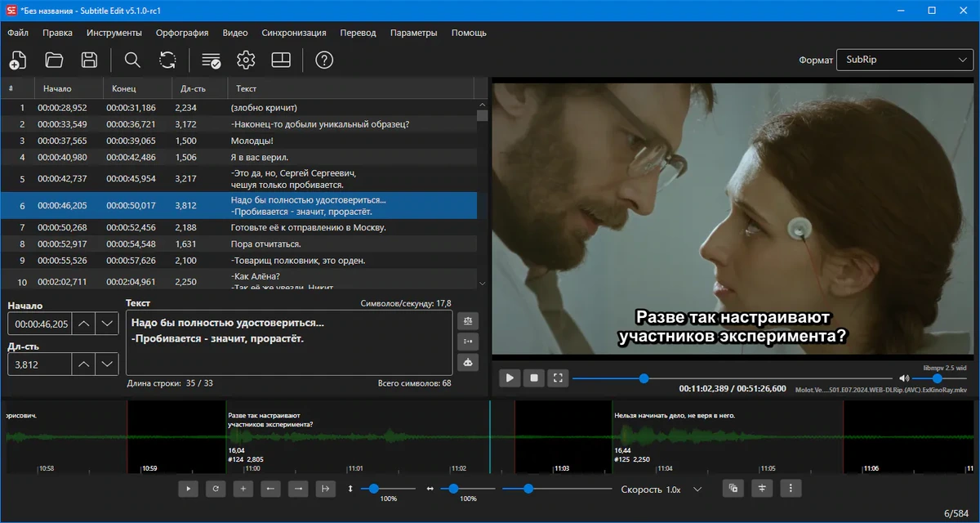Adjust the video volume slider
The image size is (980, 523).
pos(938,378)
